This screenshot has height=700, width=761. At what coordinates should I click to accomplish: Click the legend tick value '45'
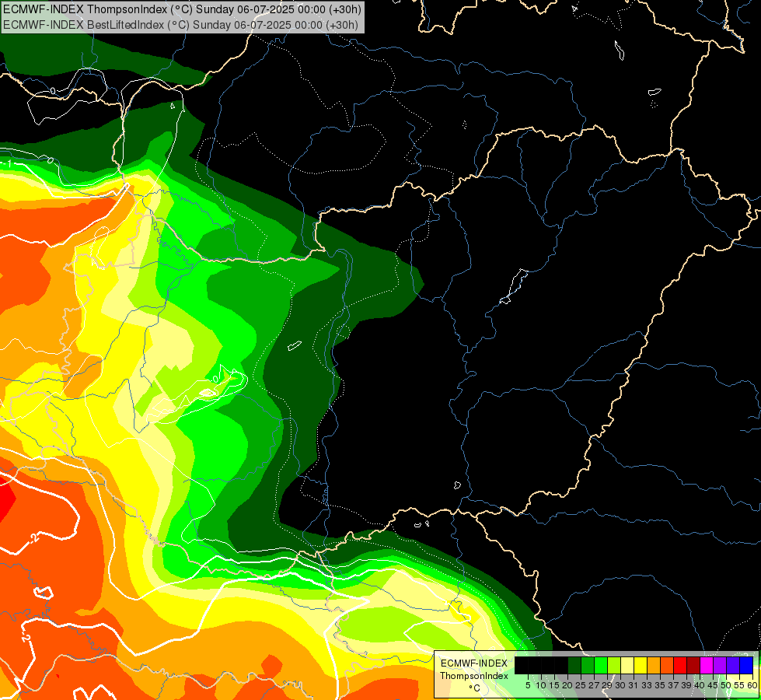click(x=713, y=685)
